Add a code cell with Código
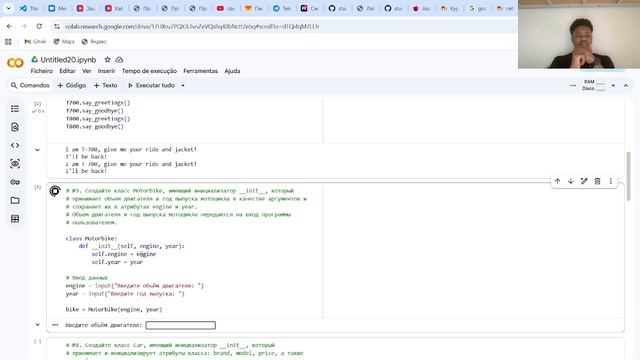Image resolution: width=640 pixels, height=360 pixels. point(72,86)
